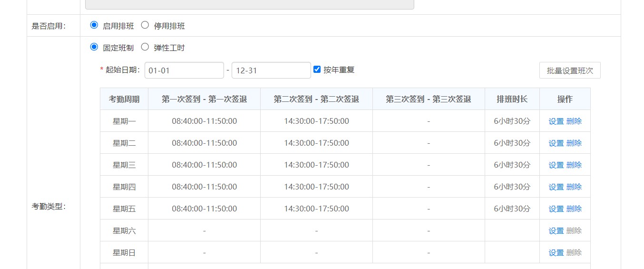Toggle the 按年重复 checkbox
Screen dimensions: 644x269
tap(317, 70)
